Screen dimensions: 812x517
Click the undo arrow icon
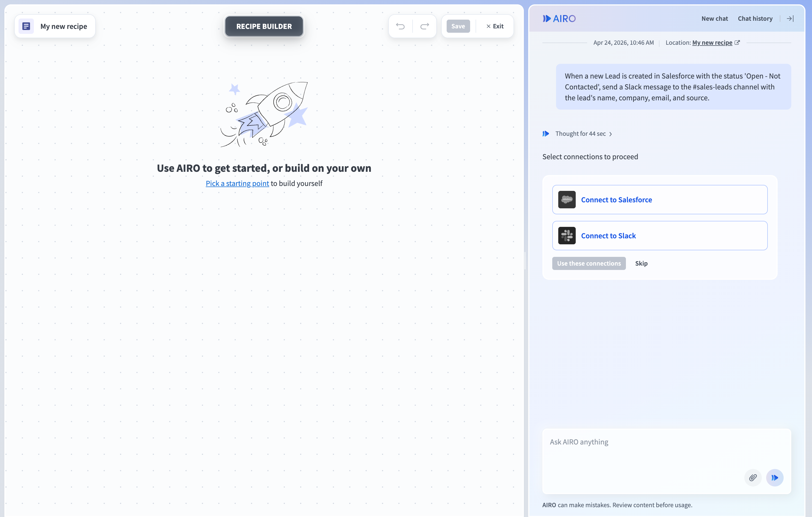click(x=400, y=26)
